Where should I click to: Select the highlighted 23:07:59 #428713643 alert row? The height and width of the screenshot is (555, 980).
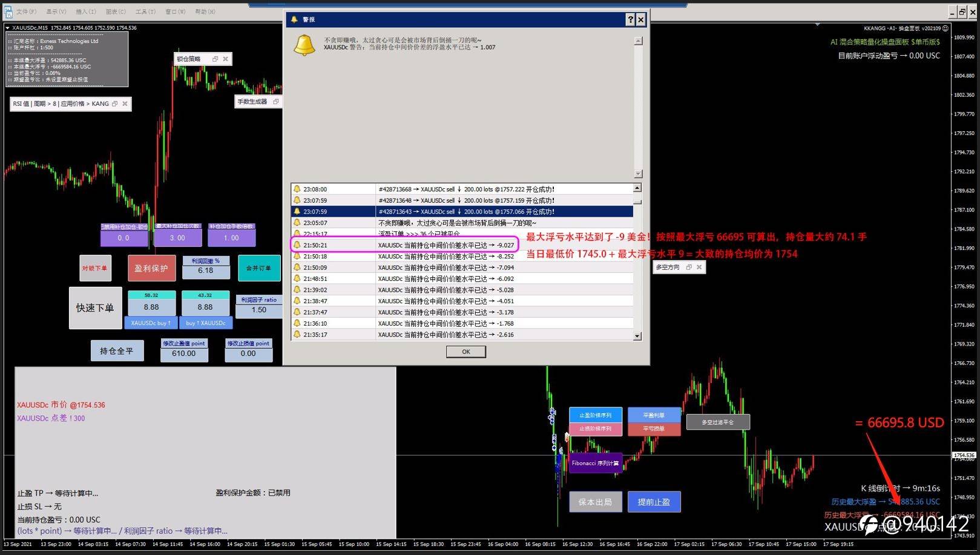click(x=462, y=212)
